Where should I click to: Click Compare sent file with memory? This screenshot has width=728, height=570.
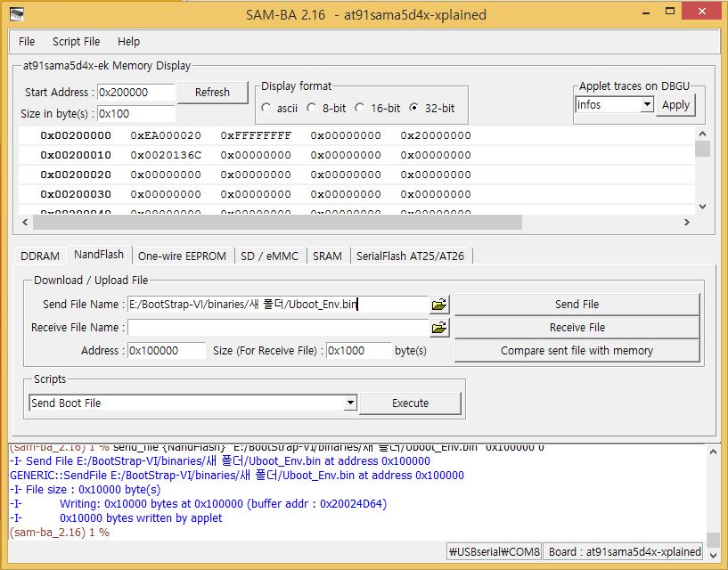tap(577, 350)
